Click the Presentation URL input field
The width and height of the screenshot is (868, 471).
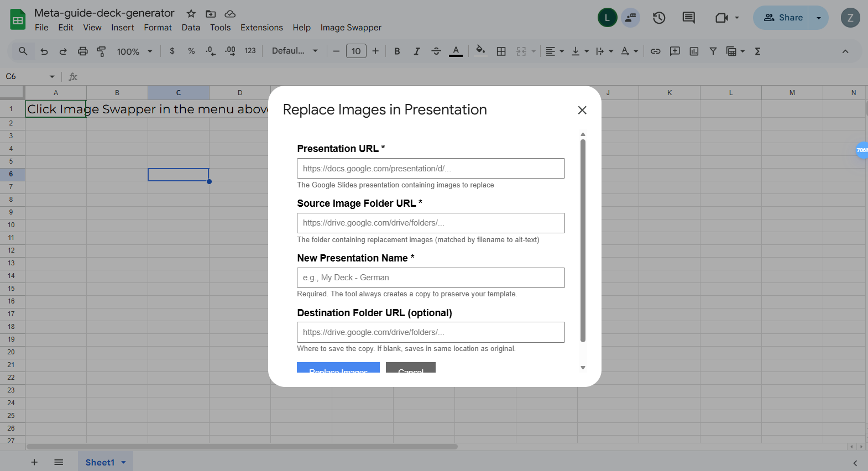pyautogui.click(x=431, y=169)
